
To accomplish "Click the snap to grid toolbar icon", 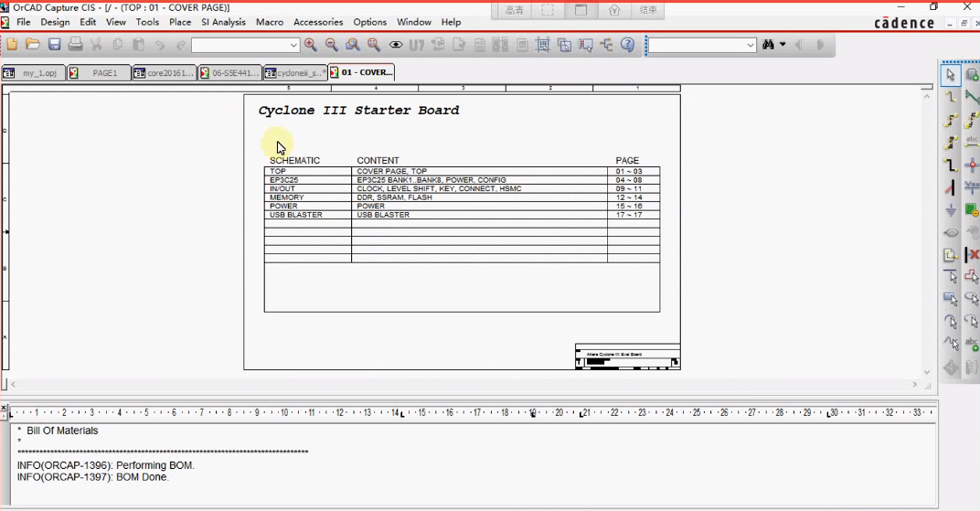I will [542, 45].
